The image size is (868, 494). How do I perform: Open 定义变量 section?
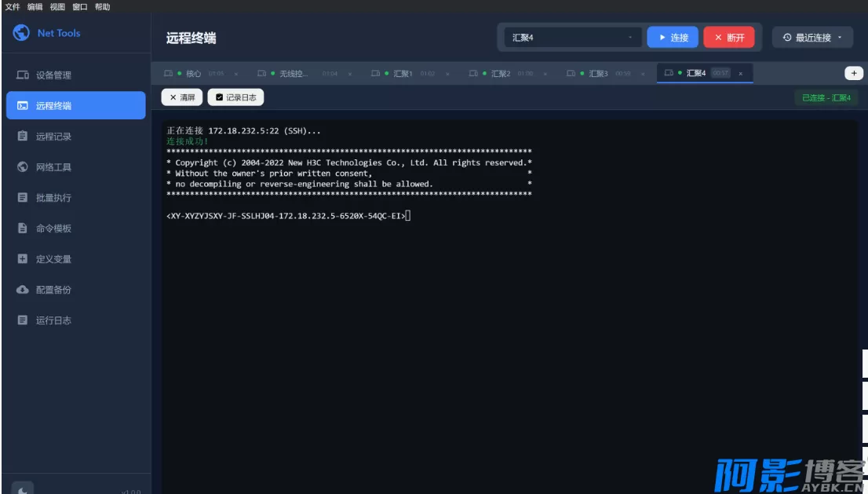point(53,259)
